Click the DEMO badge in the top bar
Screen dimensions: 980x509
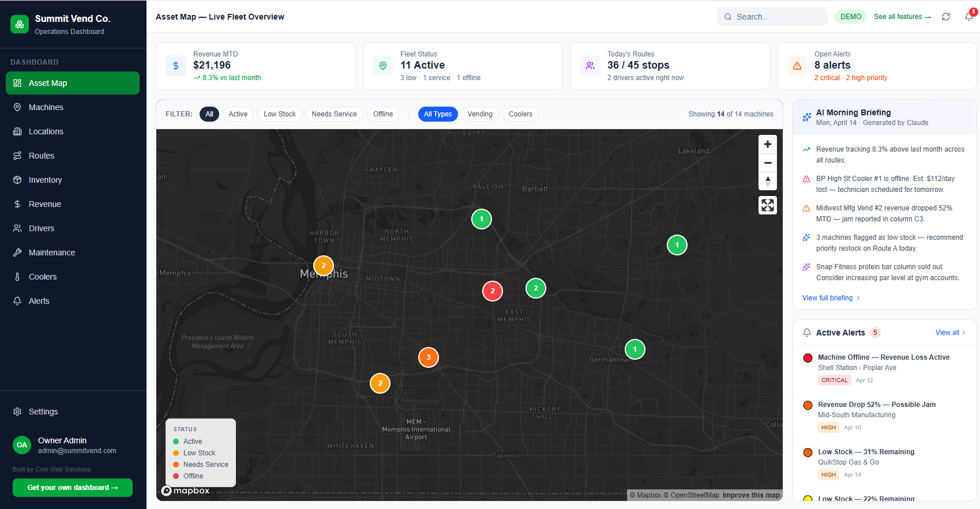[x=851, y=17]
